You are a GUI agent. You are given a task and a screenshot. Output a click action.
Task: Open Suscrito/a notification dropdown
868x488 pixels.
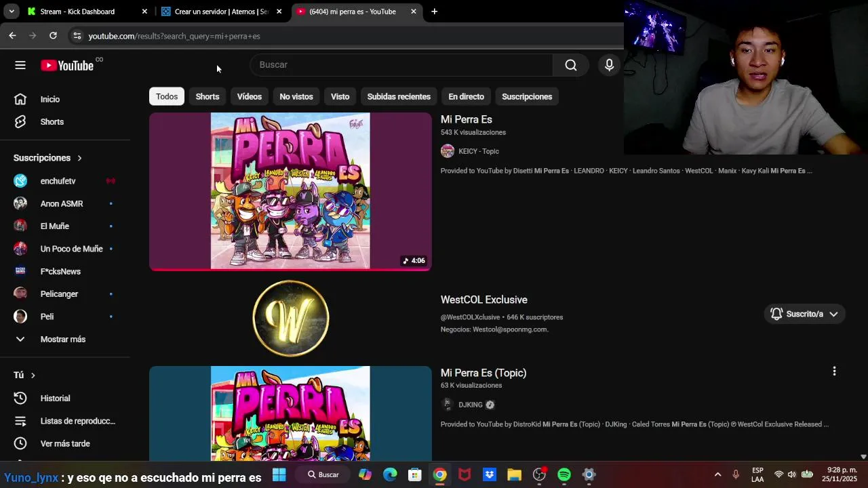[804, 314]
